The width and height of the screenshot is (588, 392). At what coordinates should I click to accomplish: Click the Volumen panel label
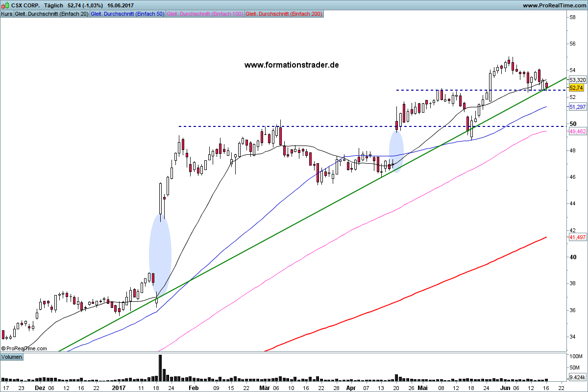point(12,357)
